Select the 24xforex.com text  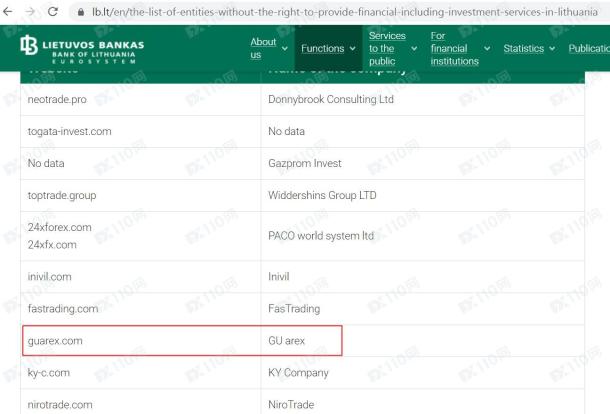point(60,227)
